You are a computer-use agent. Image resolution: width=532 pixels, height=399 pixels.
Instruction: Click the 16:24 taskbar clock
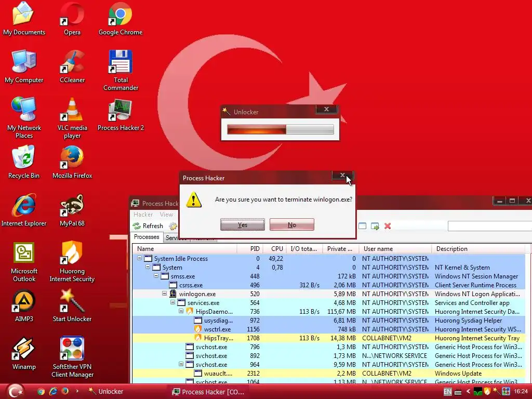[x=521, y=392]
